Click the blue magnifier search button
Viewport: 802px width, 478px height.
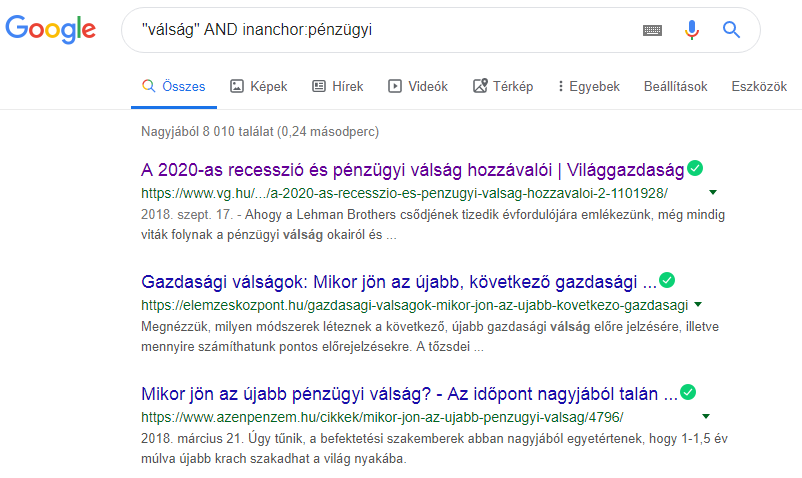[x=731, y=30]
